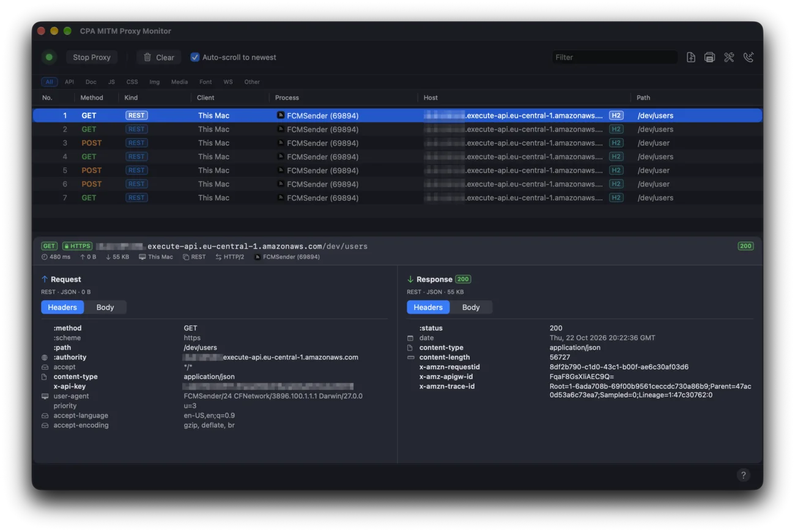The height and width of the screenshot is (532, 795).
Task: Click the 56727 content-length value
Action: pyautogui.click(x=560, y=358)
